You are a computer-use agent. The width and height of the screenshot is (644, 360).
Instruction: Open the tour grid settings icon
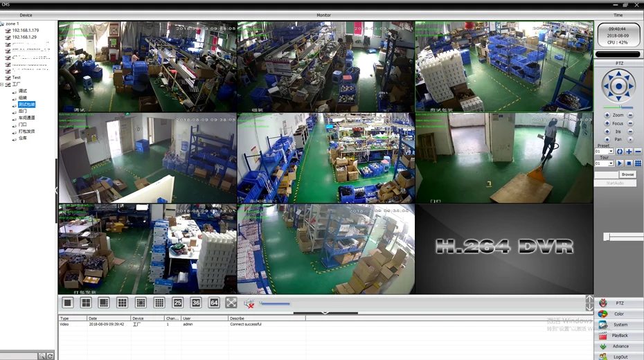tap(638, 163)
